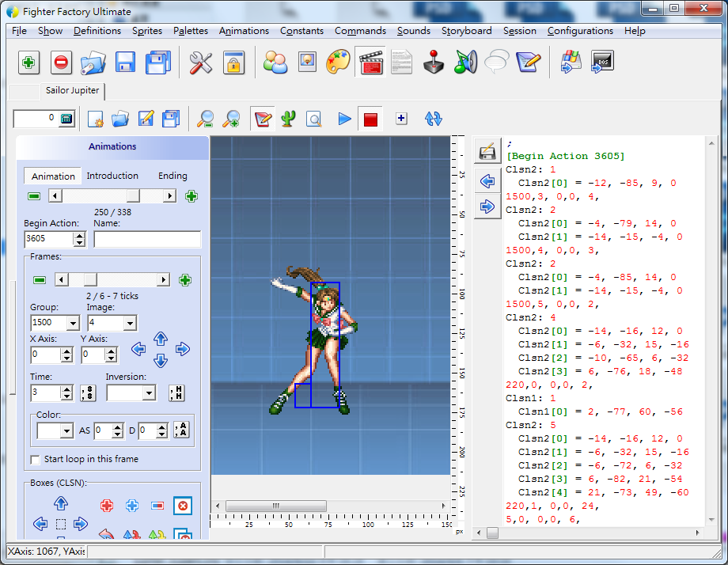
Task: Click the zoom out magnifier icon
Action: tap(205, 119)
